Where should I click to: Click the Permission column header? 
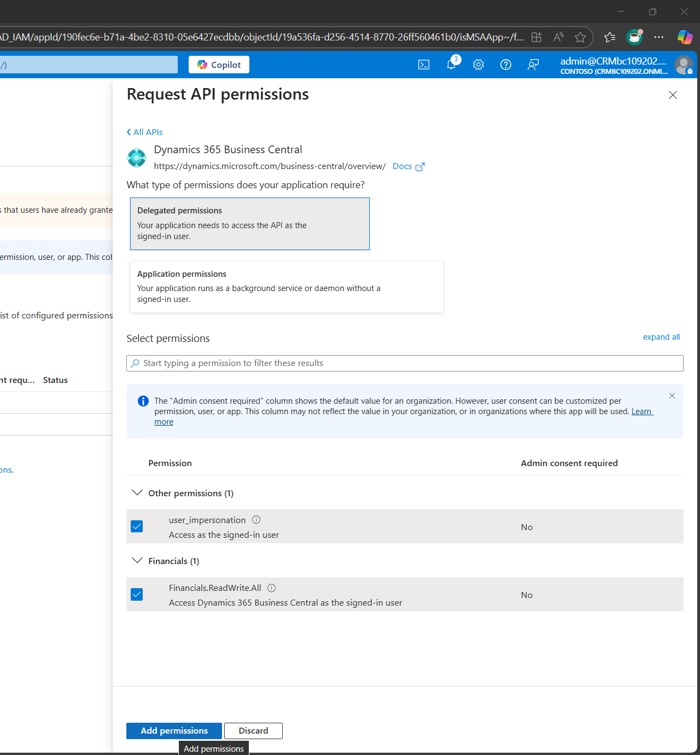(170, 463)
